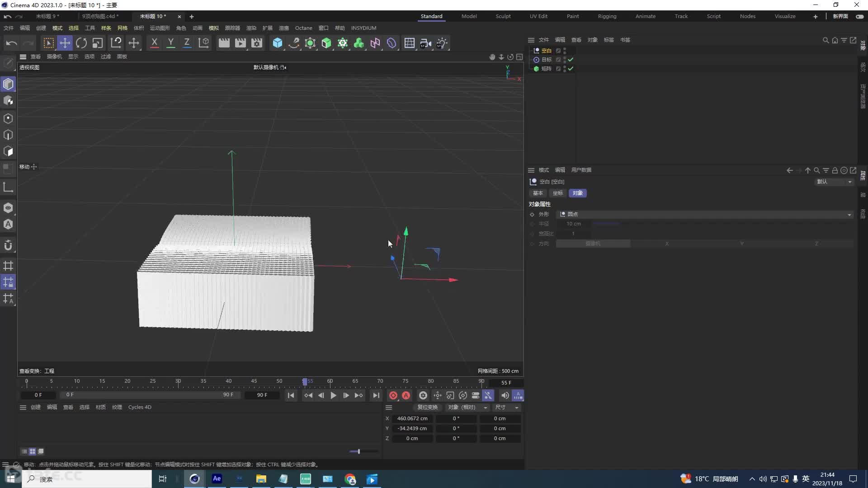Click the timeline preview range bar
The width and height of the screenshot is (868, 488).
click(x=150, y=395)
